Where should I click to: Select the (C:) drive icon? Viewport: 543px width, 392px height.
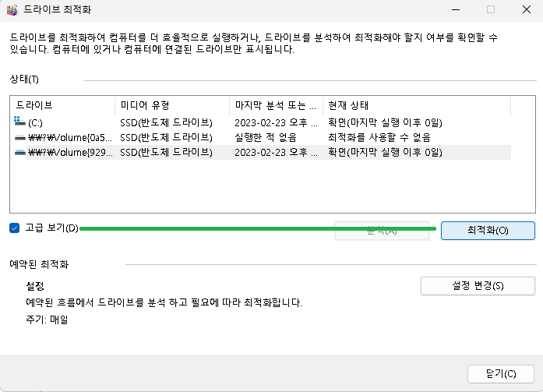(x=19, y=122)
